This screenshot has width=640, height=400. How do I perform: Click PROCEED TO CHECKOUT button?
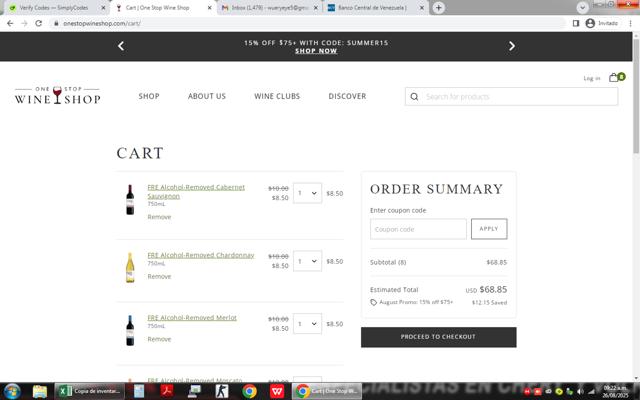438,337
